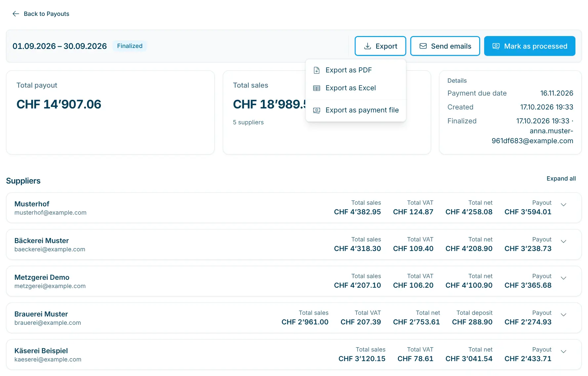Click total payout CHF 14'907.06

tap(59, 104)
